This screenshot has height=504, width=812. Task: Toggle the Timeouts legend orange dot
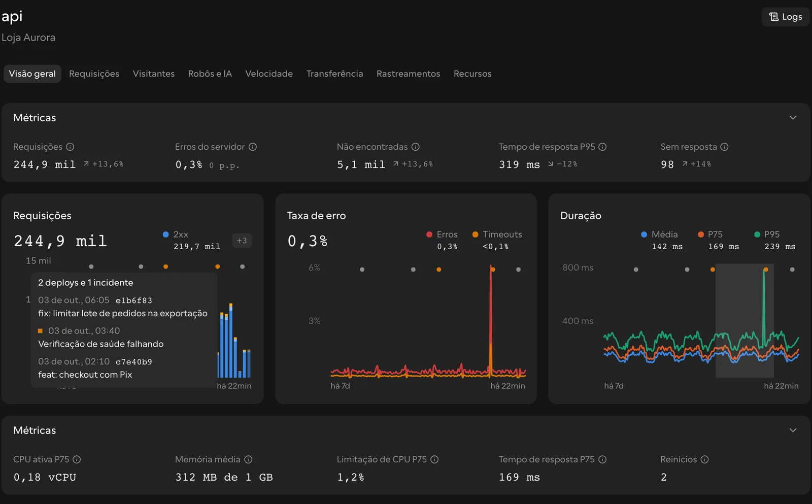click(x=476, y=234)
